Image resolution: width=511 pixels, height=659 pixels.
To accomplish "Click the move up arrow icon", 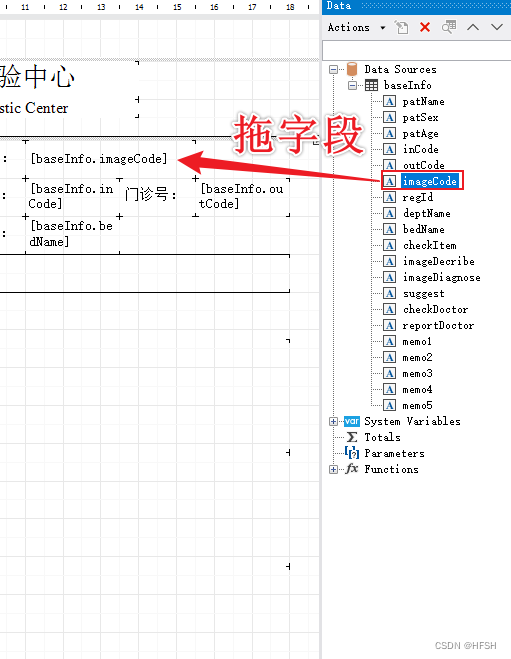I will 473,27.
